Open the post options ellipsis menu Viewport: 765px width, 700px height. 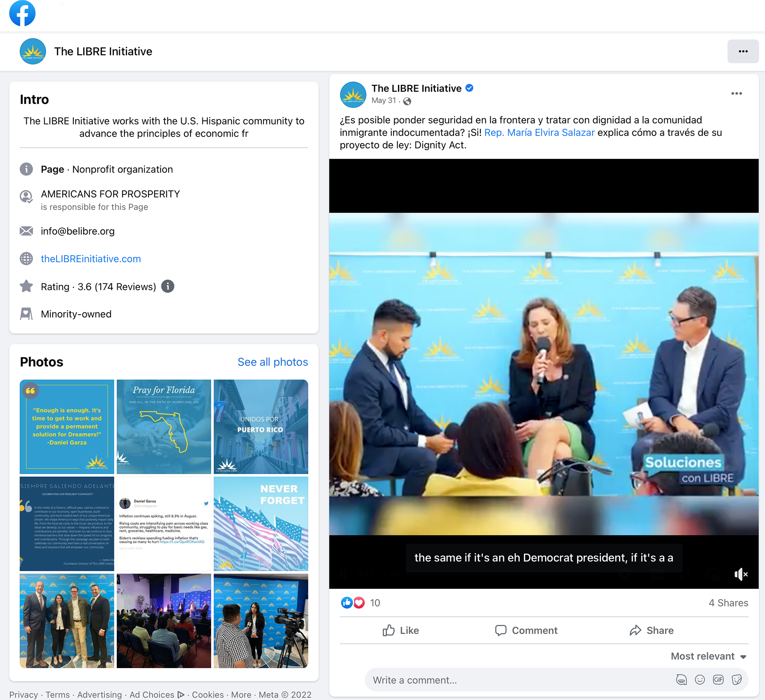tap(736, 94)
